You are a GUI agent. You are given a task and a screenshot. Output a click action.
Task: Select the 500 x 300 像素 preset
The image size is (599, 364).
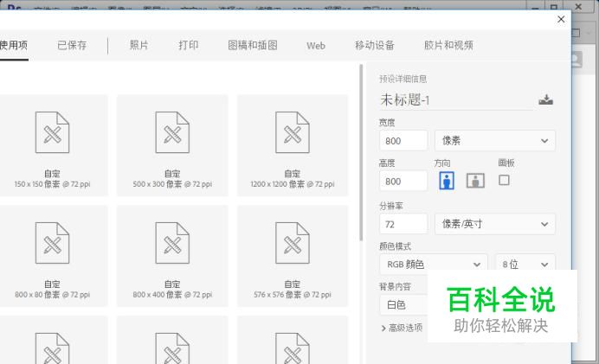(x=172, y=145)
